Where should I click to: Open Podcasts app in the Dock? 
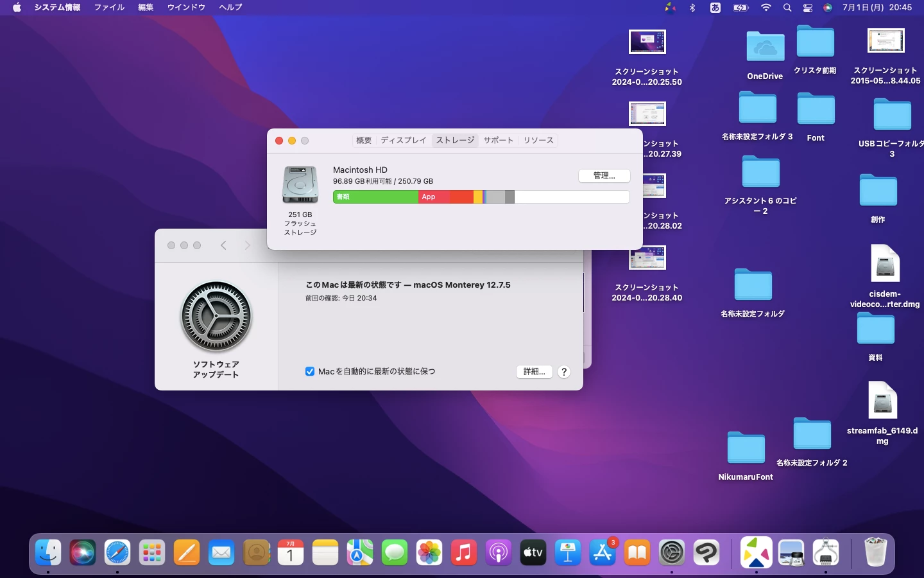pos(499,552)
